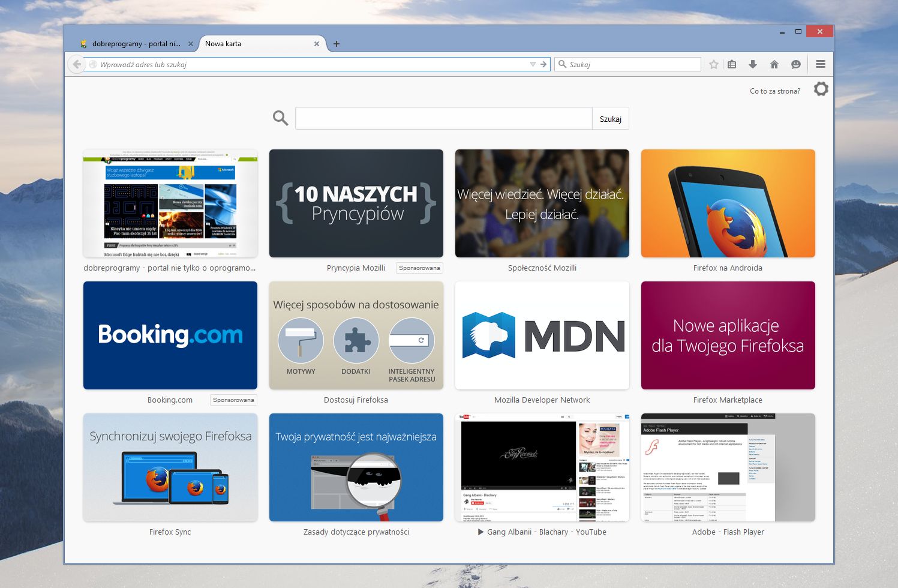Click the back arrow navigation button
The height and width of the screenshot is (588, 898).
[76, 64]
